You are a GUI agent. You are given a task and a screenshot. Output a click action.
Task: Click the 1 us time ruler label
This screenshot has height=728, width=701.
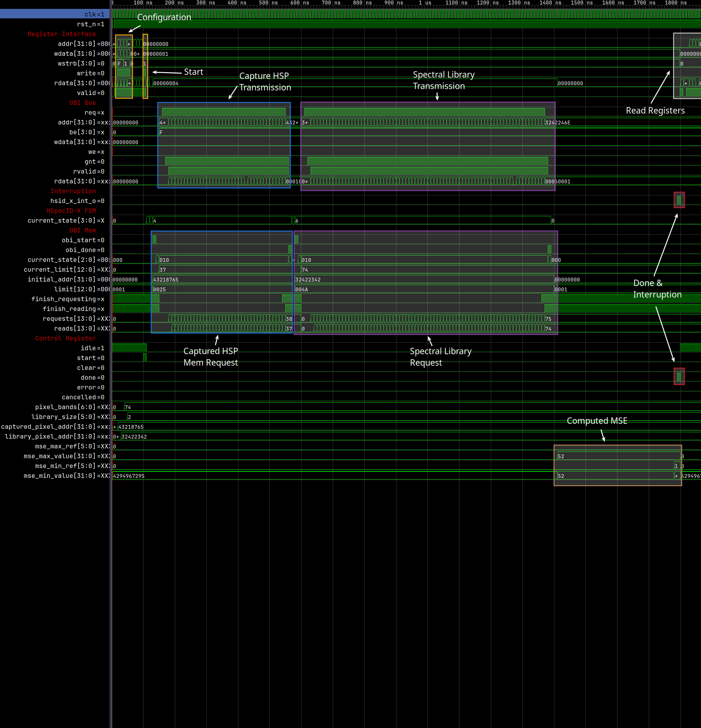pos(425,3)
